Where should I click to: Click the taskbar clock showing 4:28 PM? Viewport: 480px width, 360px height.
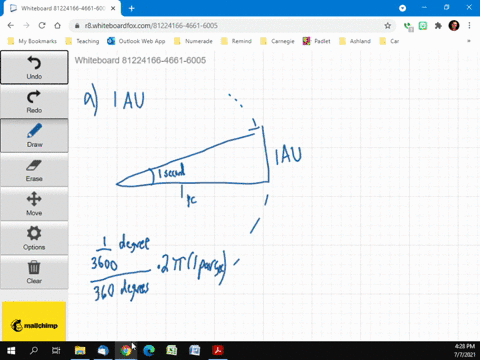click(x=465, y=351)
